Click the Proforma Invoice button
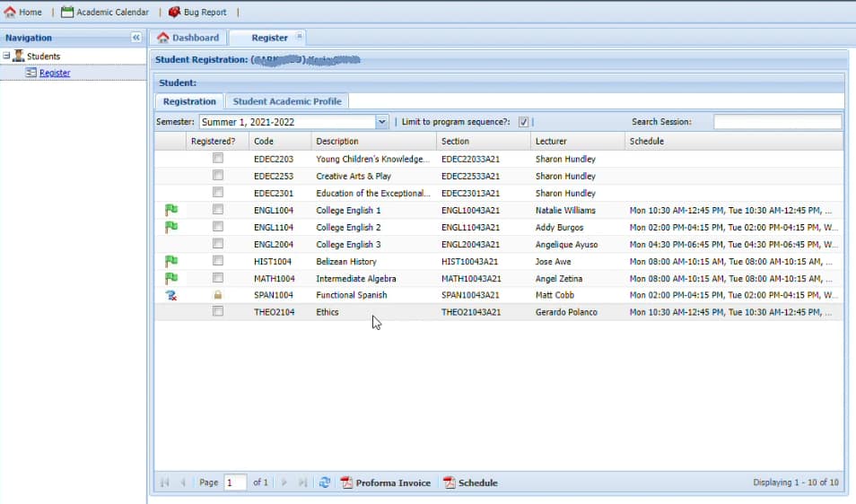Image resolution: width=856 pixels, height=504 pixels. [x=386, y=482]
